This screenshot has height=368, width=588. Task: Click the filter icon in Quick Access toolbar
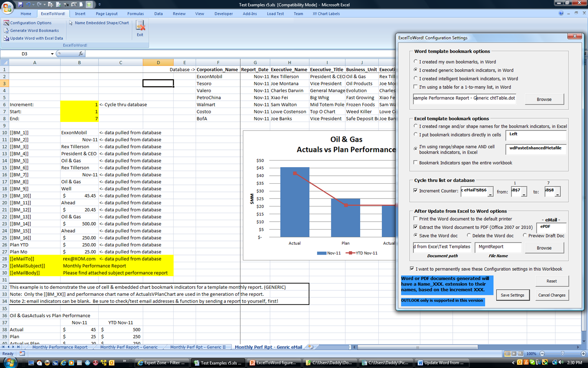pyautogui.click(x=66, y=4)
